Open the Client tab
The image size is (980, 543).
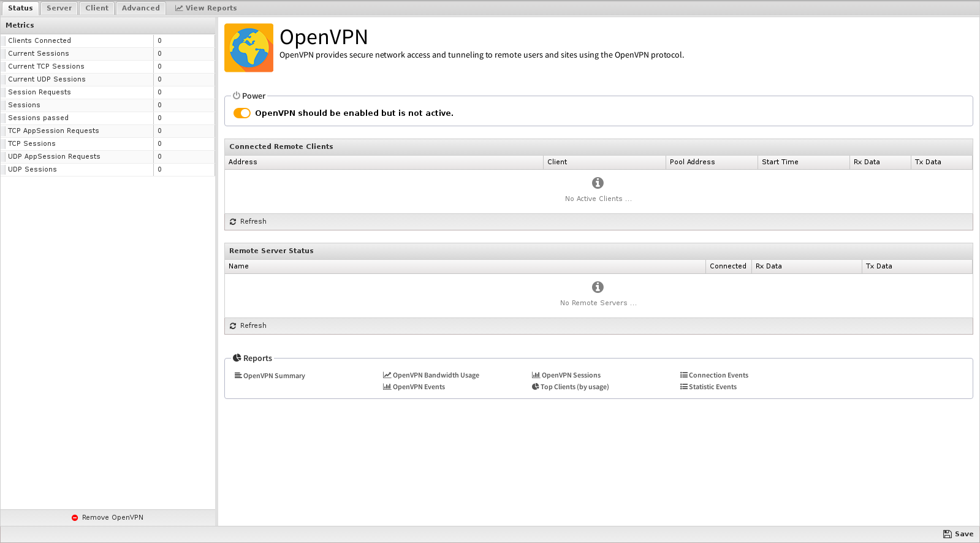point(97,8)
